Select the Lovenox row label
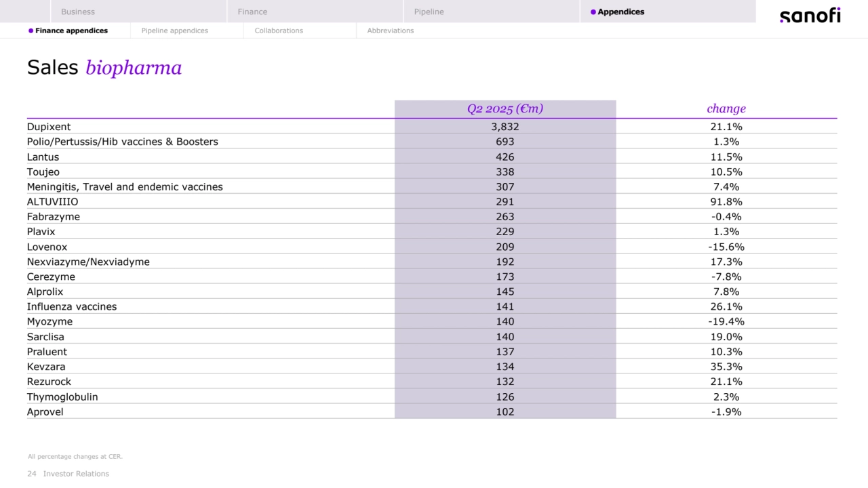Viewport: 868px width, 488px height. point(47,247)
